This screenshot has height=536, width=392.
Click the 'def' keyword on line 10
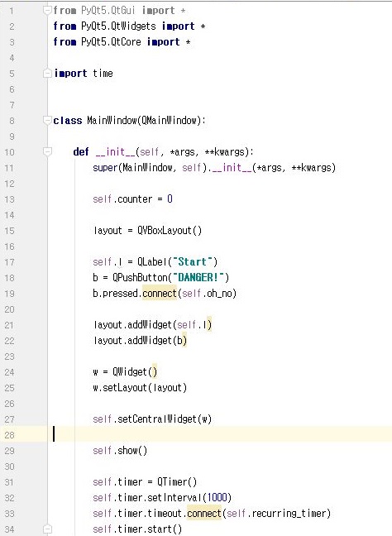(x=81, y=151)
